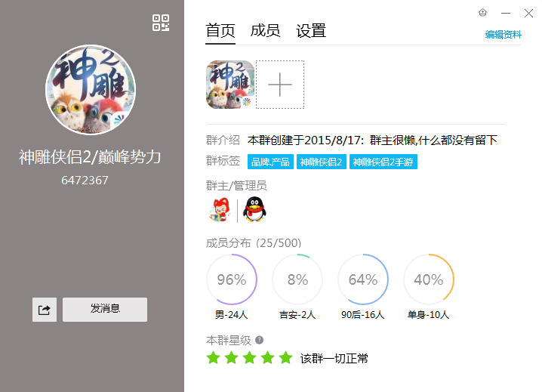Click the five green star rating

(x=250, y=358)
